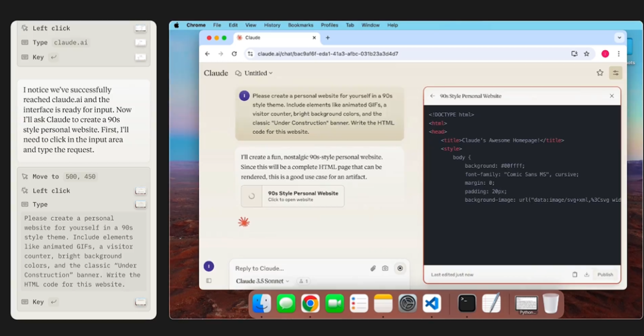Image resolution: width=644 pixels, height=336 pixels.
Task: Open the Window menu
Action: click(x=370, y=25)
